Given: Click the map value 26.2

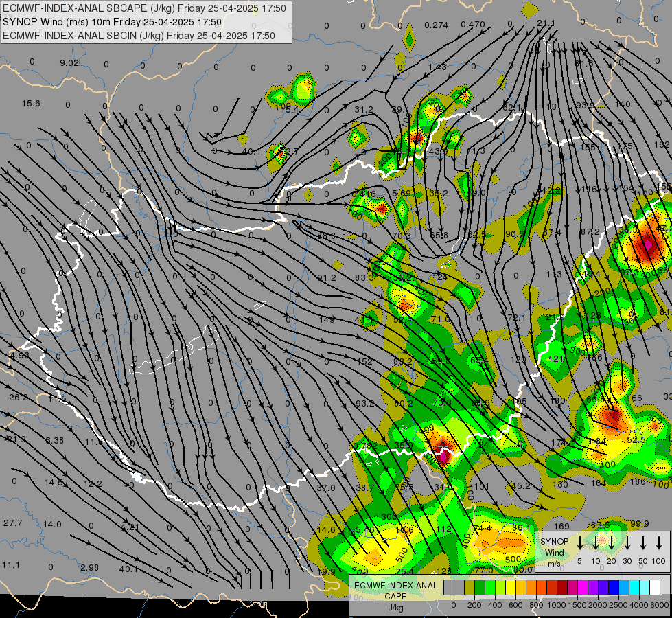Looking at the screenshot, I should [19, 398].
